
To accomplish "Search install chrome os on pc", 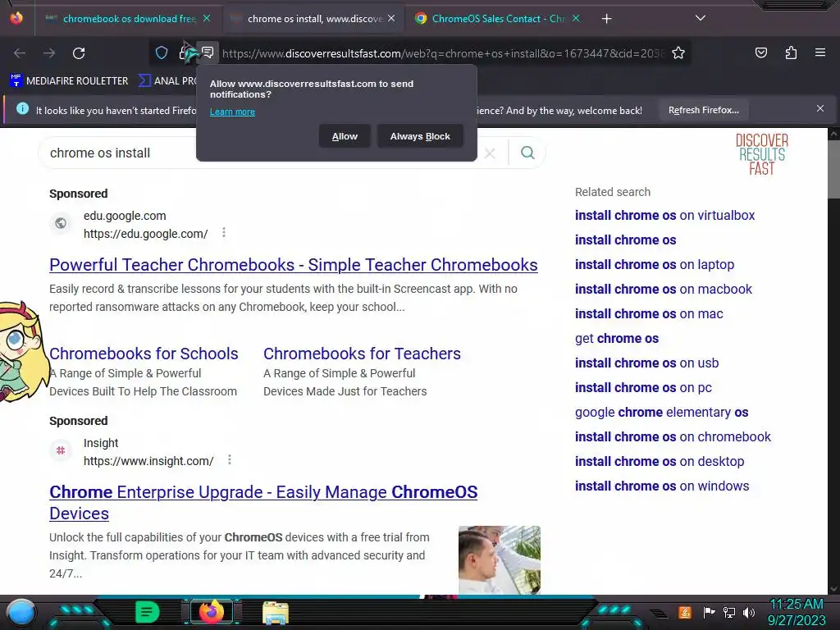I will tap(643, 388).
